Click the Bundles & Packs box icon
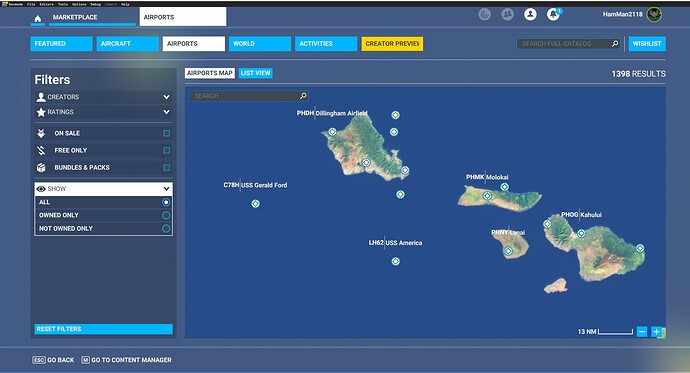Viewport: 690px width, 373px height. [x=41, y=168]
